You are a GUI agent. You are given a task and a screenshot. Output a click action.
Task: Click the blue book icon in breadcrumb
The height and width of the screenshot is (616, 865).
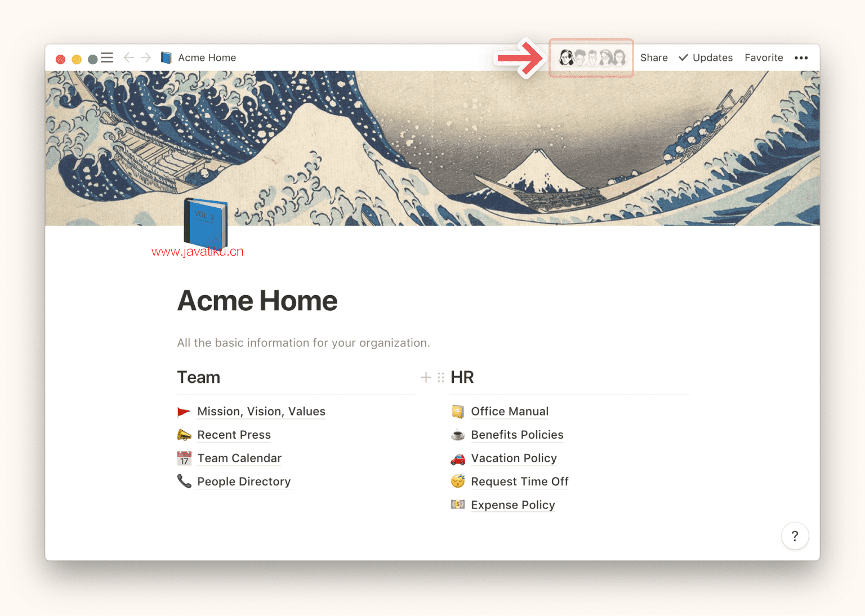pyautogui.click(x=166, y=57)
